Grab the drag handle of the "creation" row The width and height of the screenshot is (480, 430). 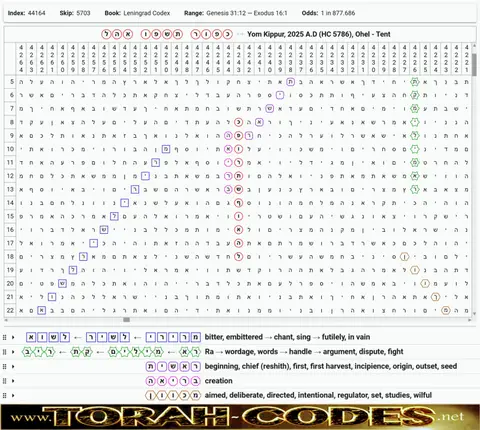click(x=5, y=381)
